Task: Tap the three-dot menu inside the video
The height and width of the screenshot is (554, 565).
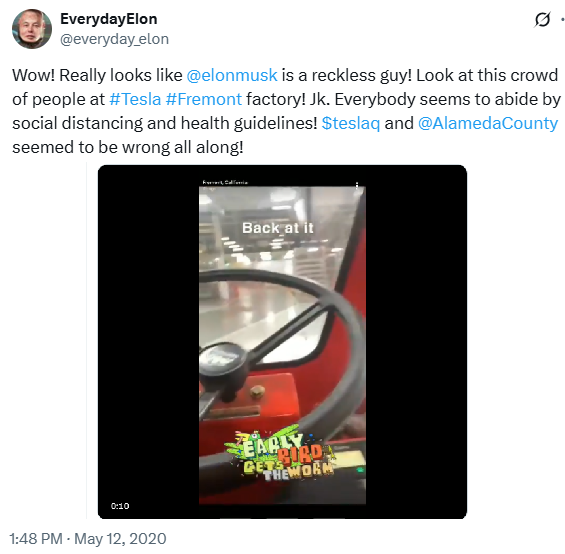Action: [x=357, y=185]
